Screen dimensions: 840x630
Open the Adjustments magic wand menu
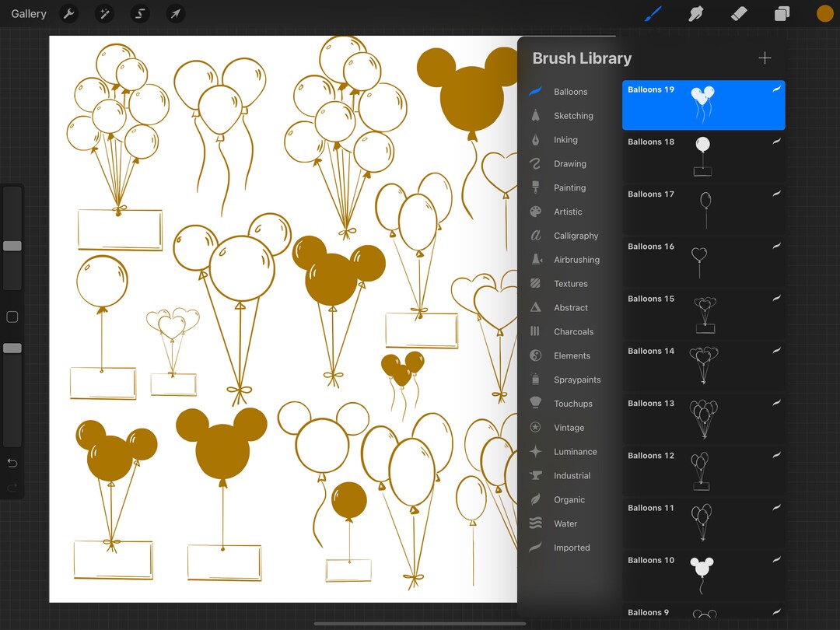104,13
